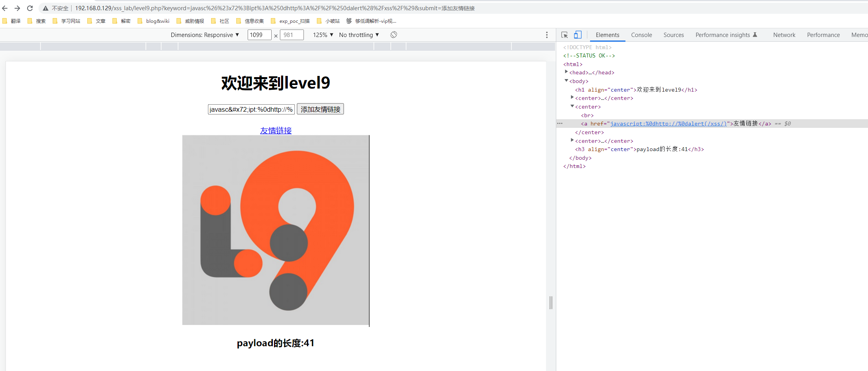Click the 欢迎来到level9 heading
The height and width of the screenshot is (371, 868).
pyautogui.click(x=276, y=83)
